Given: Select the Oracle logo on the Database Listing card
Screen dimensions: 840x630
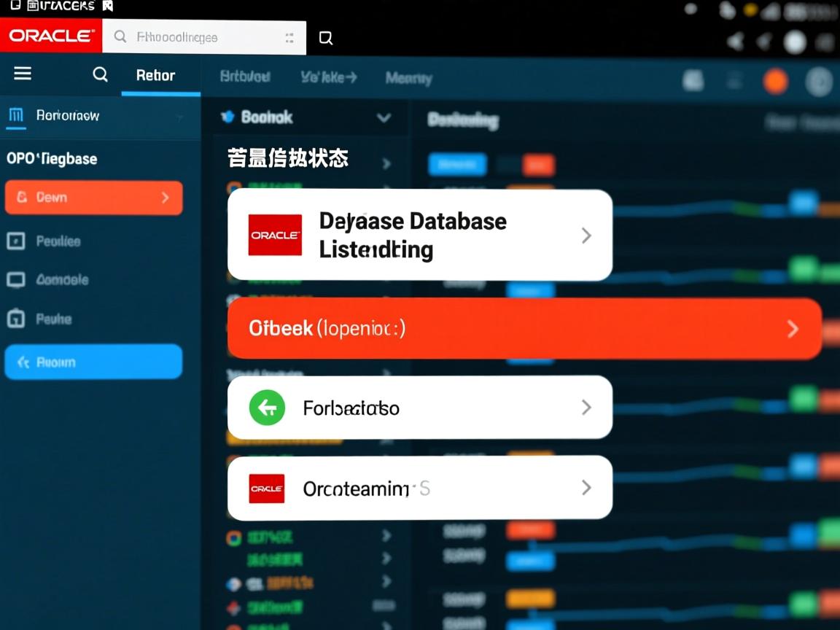Looking at the screenshot, I should 275,235.
